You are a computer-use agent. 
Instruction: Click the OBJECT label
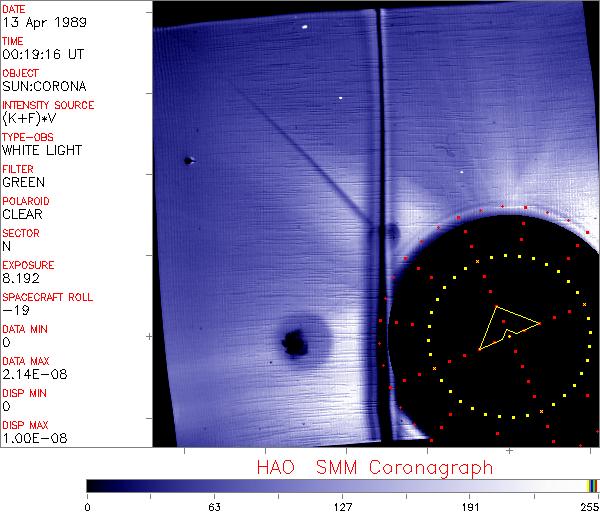click(20, 73)
